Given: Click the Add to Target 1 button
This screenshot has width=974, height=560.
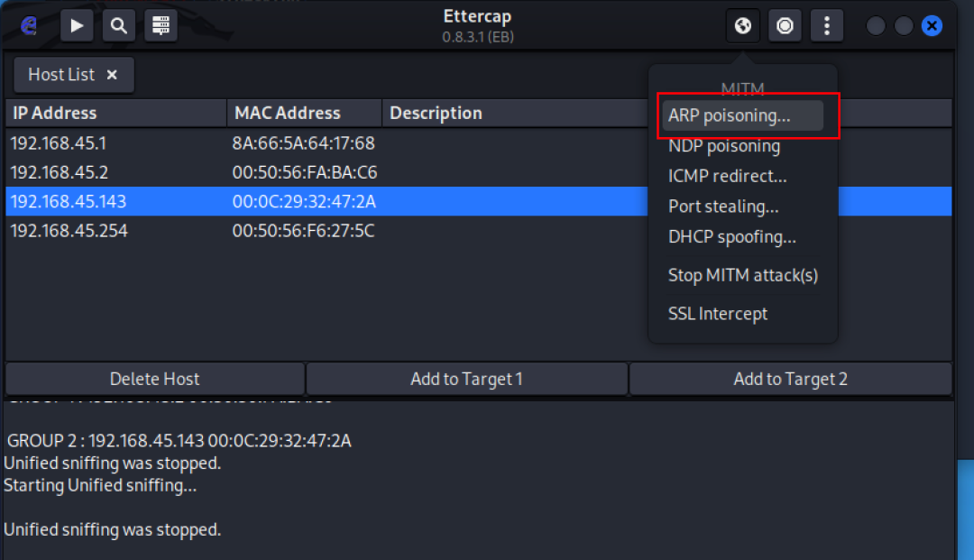Looking at the screenshot, I should [x=466, y=379].
